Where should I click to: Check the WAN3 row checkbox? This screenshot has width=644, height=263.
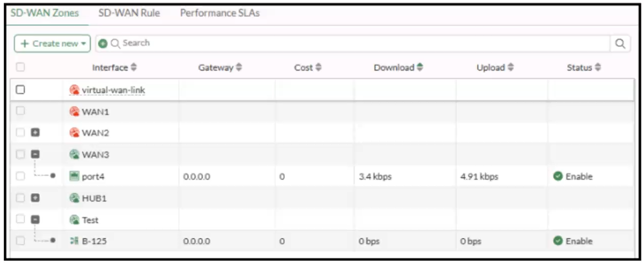coord(21,155)
